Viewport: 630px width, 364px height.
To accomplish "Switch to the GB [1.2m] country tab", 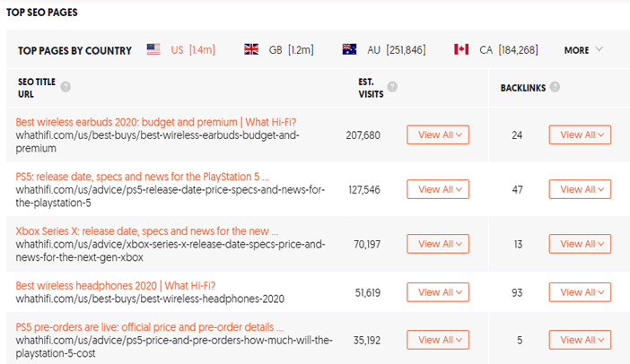I will pyautogui.click(x=291, y=50).
